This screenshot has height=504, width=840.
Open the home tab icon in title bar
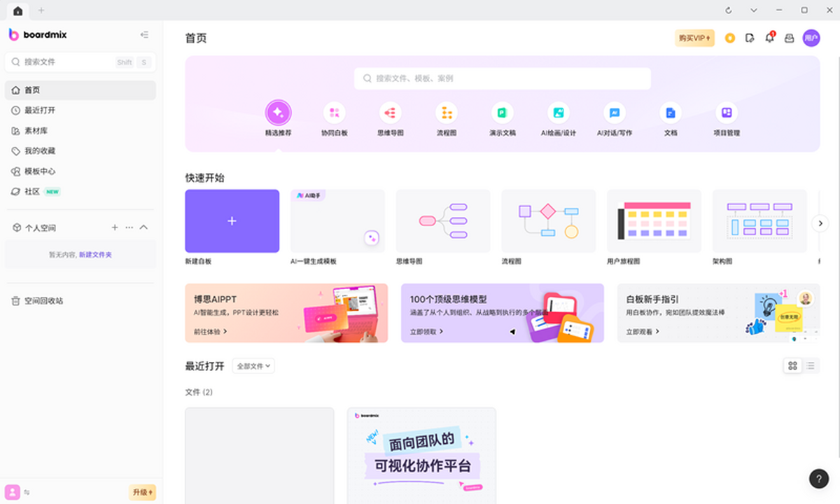tap(17, 10)
